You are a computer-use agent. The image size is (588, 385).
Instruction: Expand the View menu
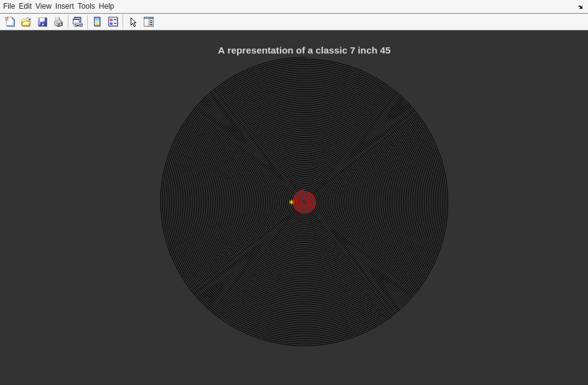(x=43, y=6)
